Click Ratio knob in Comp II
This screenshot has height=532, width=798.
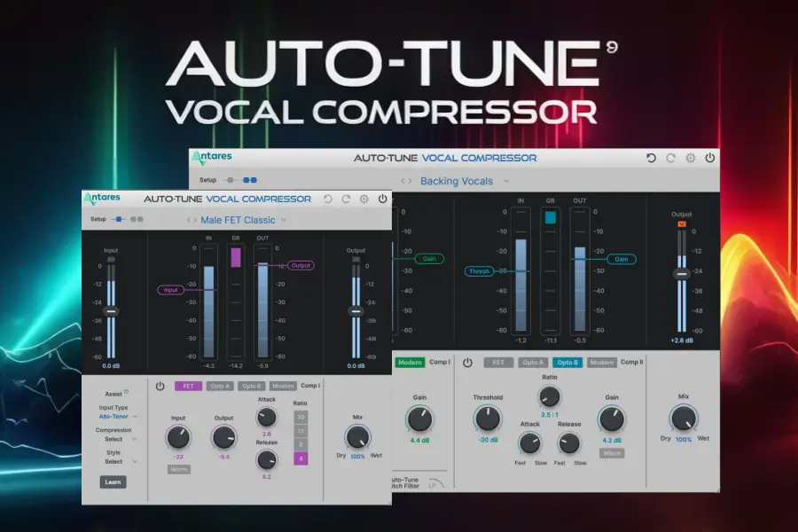coord(549,396)
